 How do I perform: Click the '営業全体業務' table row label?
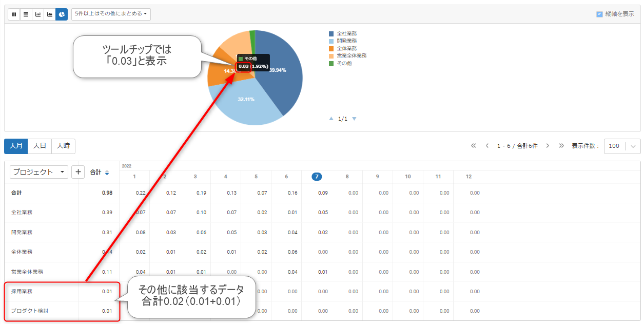pyautogui.click(x=27, y=272)
